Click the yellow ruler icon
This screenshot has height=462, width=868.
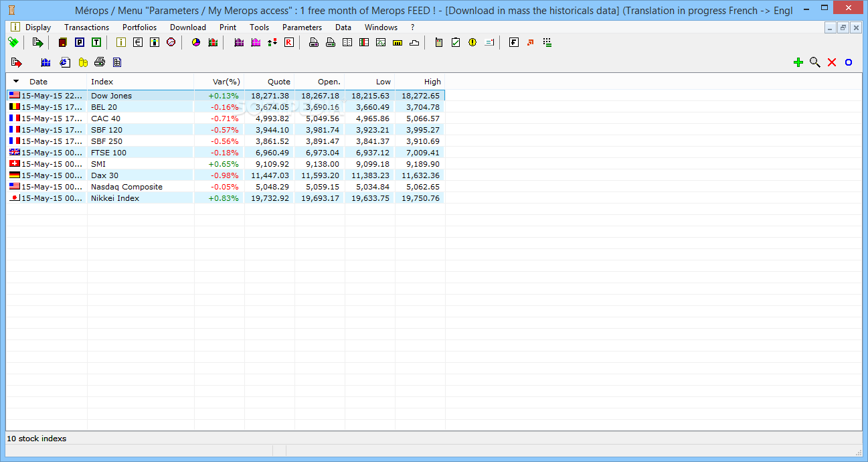(398, 42)
